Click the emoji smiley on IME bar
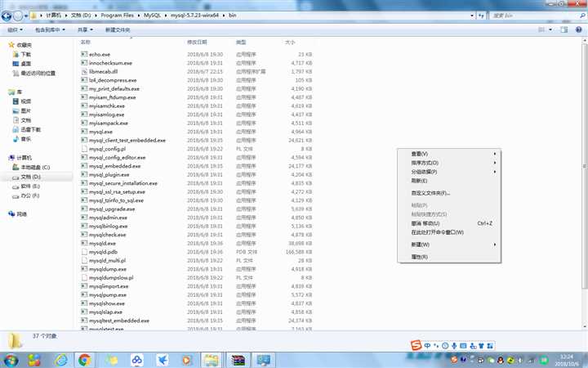This screenshot has width=588, height=368. click(x=445, y=346)
